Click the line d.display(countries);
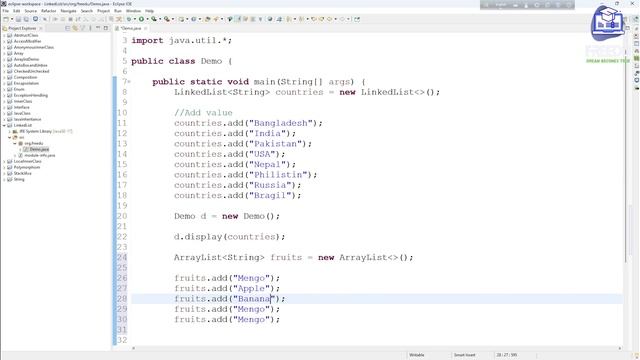 (x=229, y=237)
